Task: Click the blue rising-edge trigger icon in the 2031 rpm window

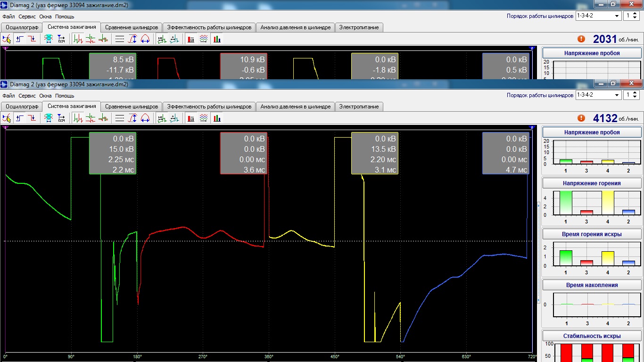Action: 20,39
